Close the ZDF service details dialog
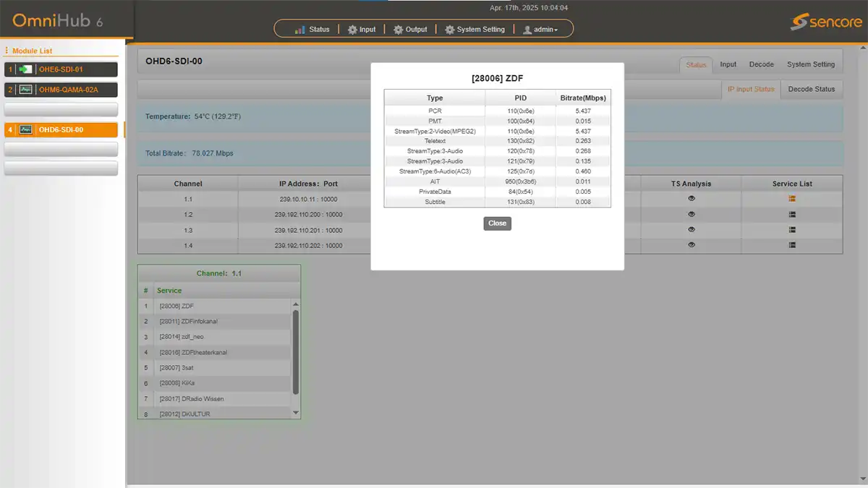The image size is (868, 488). 498,223
